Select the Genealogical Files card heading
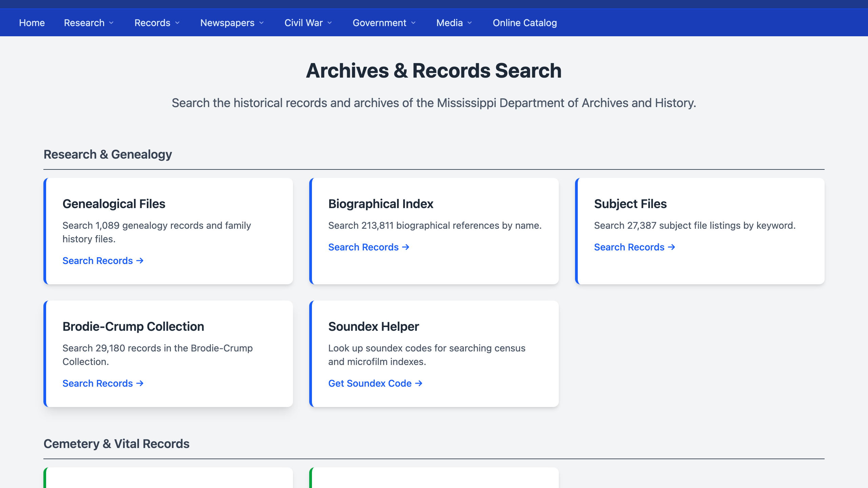 pyautogui.click(x=114, y=204)
